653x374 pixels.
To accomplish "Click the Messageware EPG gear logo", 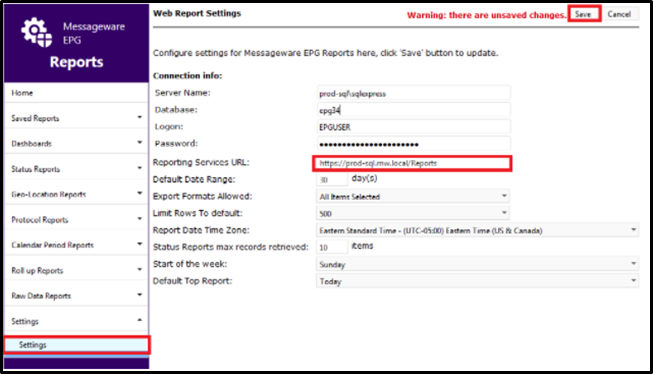I will tap(37, 32).
